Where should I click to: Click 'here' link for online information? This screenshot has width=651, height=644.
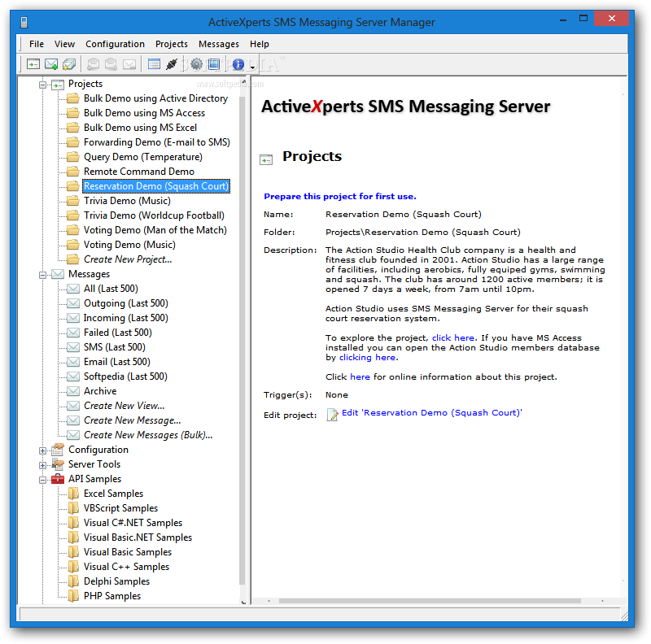(x=360, y=376)
